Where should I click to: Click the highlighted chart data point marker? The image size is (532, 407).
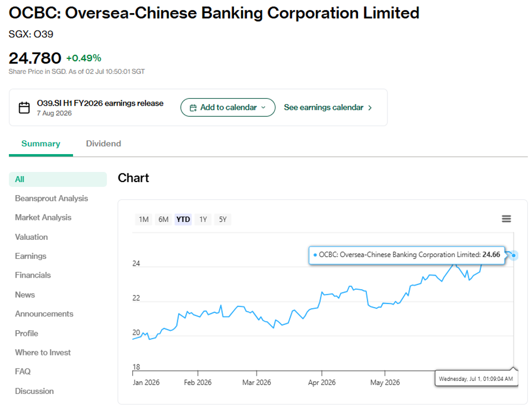pos(514,255)
